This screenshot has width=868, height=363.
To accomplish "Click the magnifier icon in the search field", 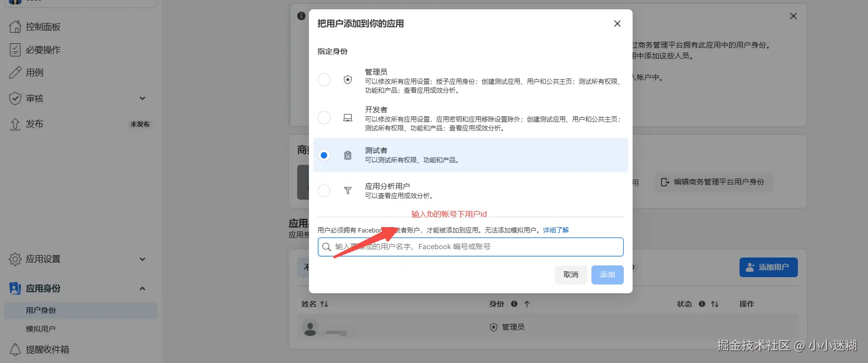I will pyautogui.click(x=327, y=247).
